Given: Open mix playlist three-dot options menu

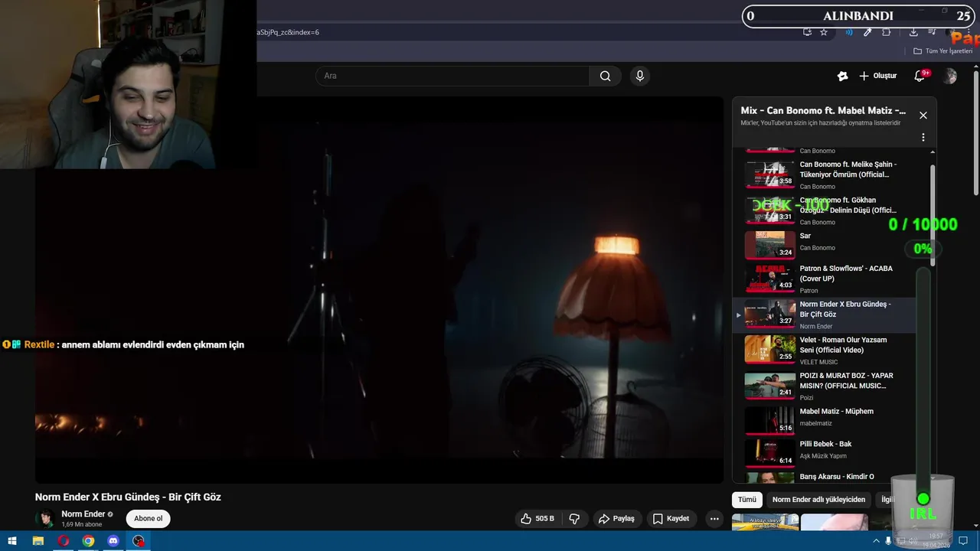Looking at the screenshot, I should pos(923,138).
